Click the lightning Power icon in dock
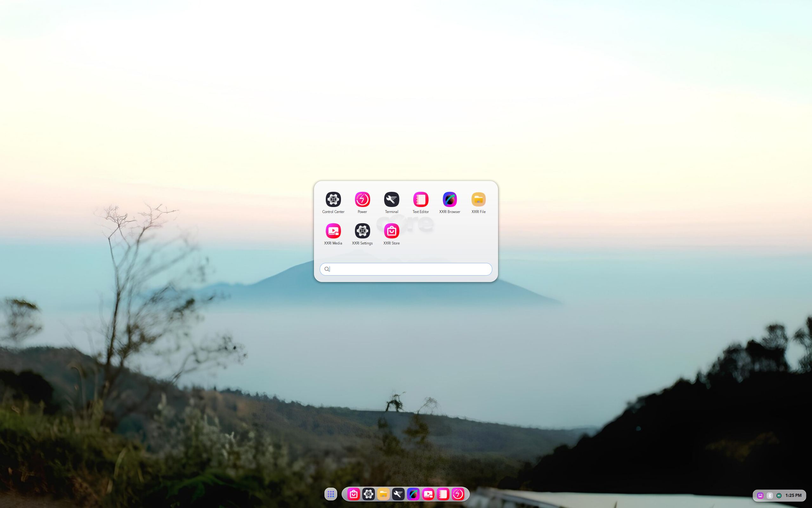 [458, 494]
